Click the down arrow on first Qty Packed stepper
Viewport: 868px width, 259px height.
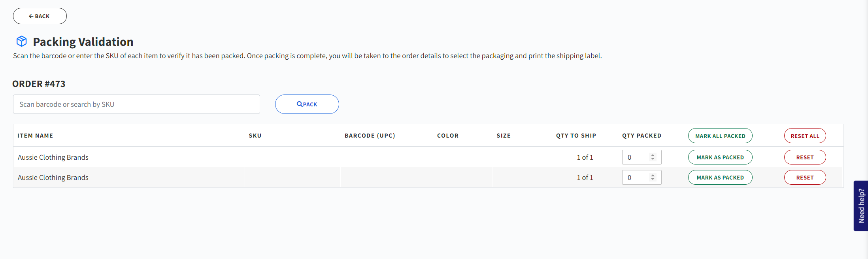(653, 159)
